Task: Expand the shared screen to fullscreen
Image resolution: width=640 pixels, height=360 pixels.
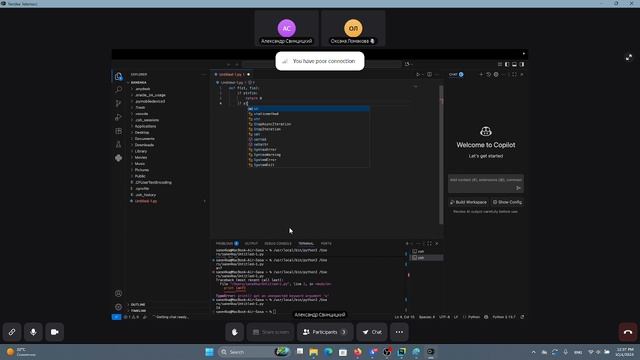Action: point(629,58)
